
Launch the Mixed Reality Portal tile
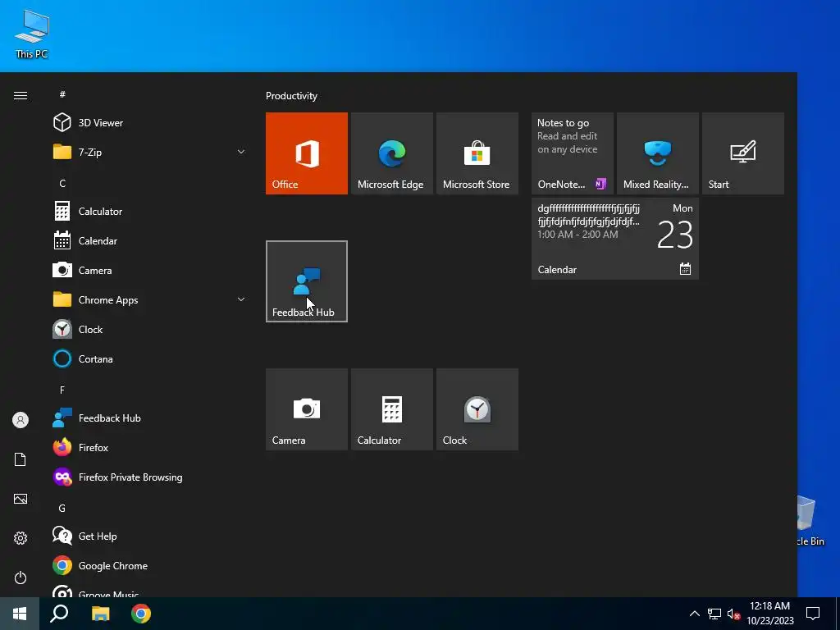point(658,153)
